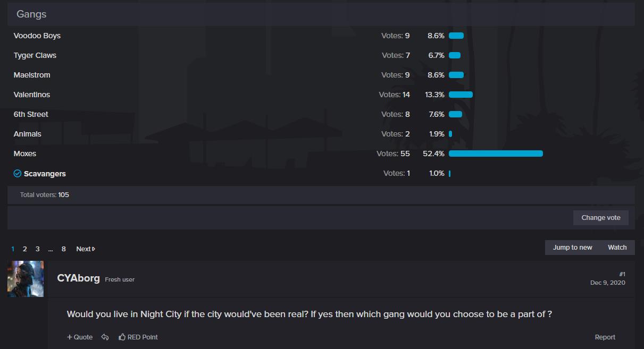Image resolution: width=644 pixels, height=349 pixels.
Task: Click the thumbs-up RED Point icon
Action: [122, 337]
